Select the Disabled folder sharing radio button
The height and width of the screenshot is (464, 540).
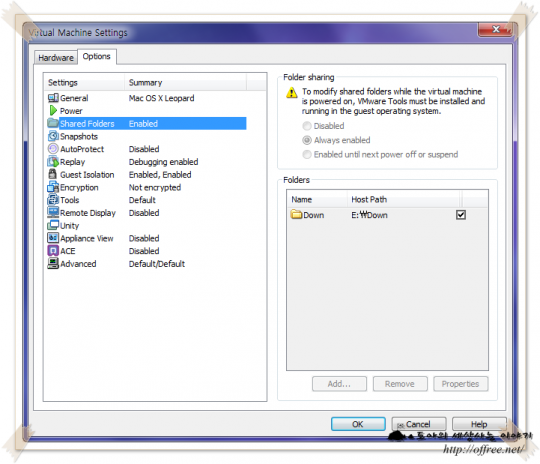(307, 126)
